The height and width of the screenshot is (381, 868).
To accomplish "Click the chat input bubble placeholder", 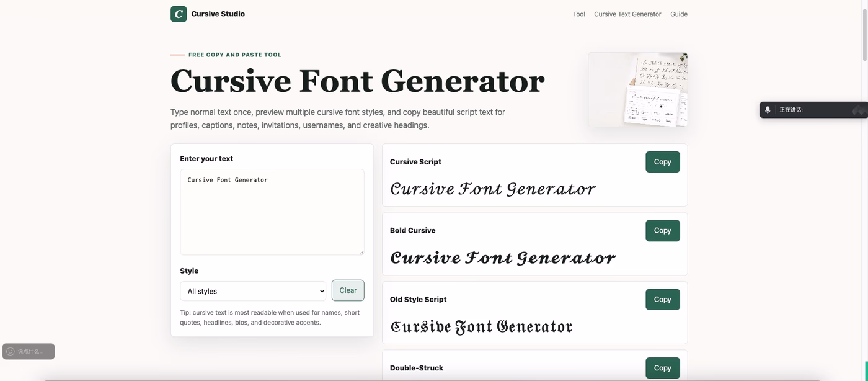I will (30, 351).
